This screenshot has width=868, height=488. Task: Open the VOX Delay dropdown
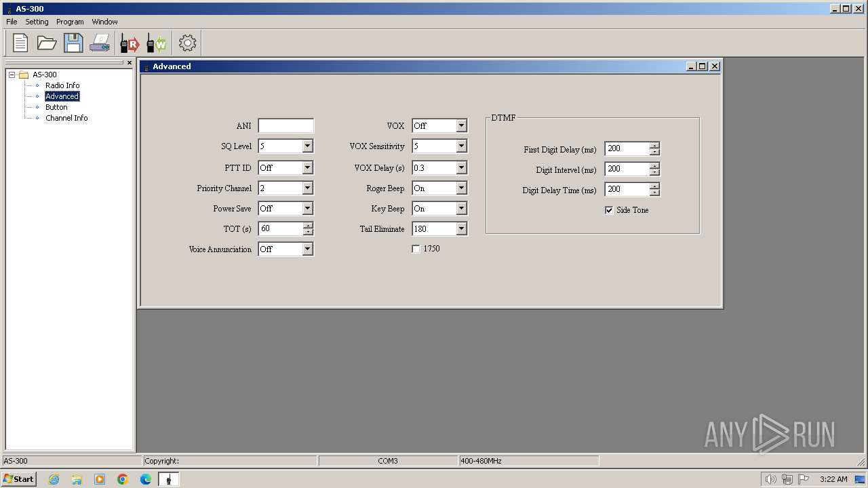point(461,167)
